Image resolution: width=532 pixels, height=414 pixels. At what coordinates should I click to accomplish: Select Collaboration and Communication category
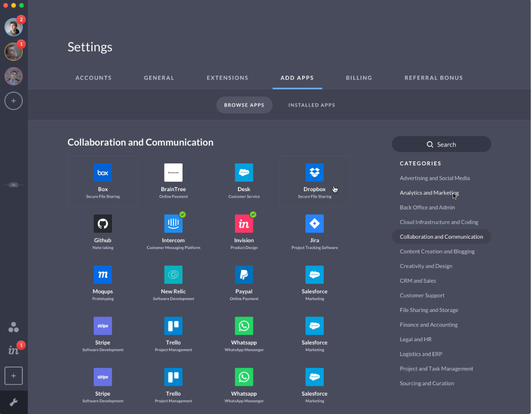click(x=441, y=237)
